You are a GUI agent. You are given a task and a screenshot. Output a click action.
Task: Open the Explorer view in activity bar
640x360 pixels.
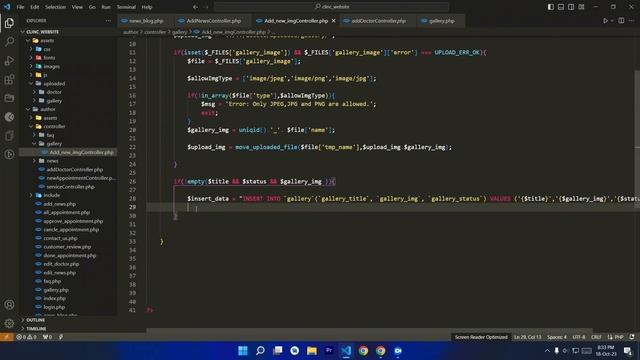[x=9, y=23]
